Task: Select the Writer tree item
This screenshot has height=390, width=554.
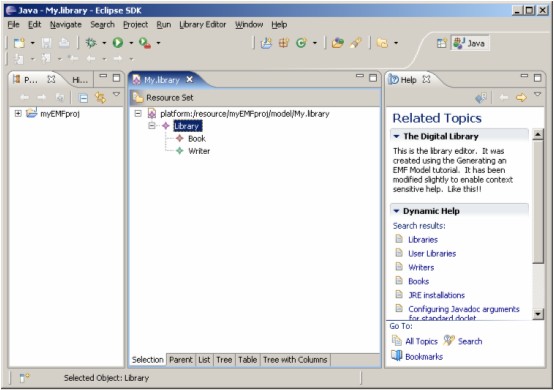Action: [x=199, y=151]
